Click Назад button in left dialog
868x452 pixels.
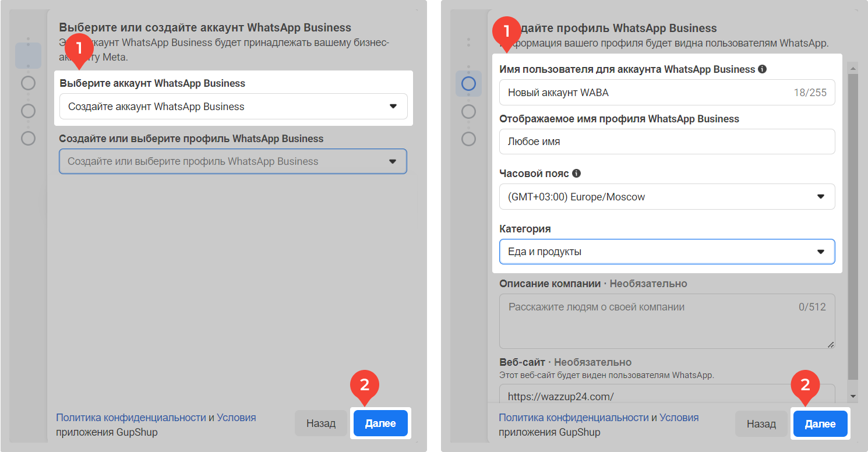(x=321, y=423)
